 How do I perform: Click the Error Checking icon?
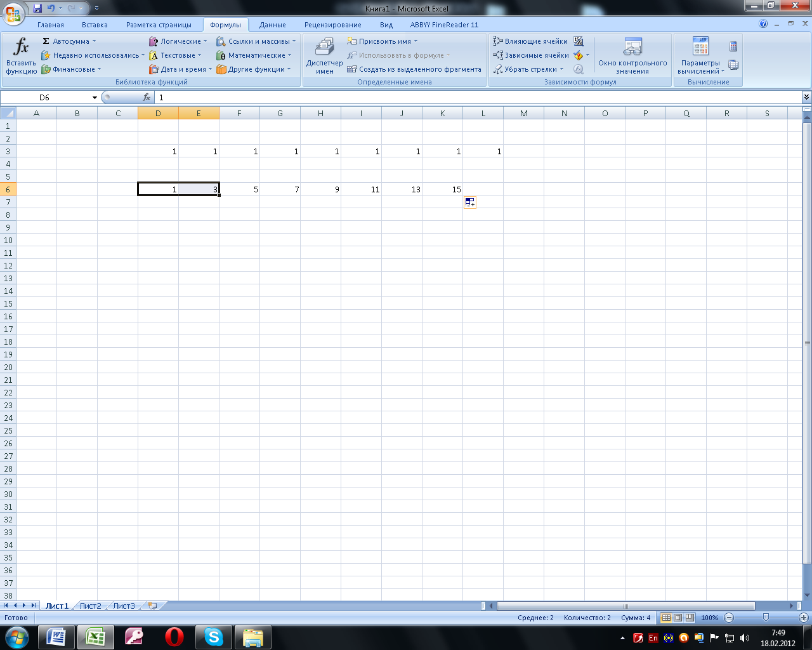(x=579, y=55)
